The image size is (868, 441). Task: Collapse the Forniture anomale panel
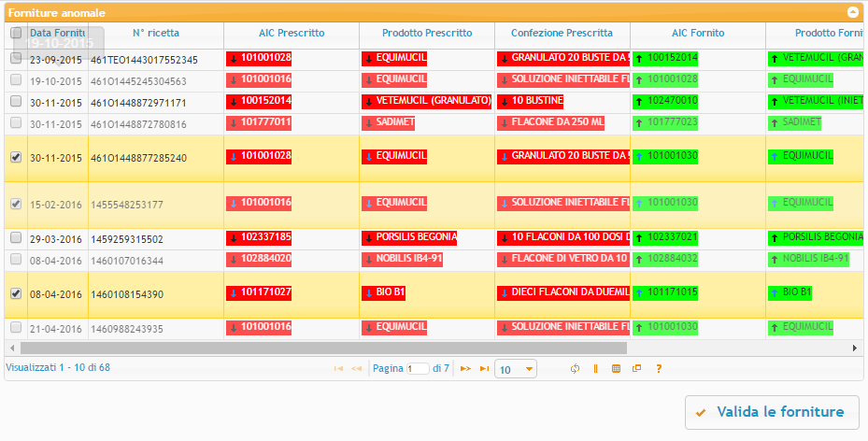tap(852, 11)
